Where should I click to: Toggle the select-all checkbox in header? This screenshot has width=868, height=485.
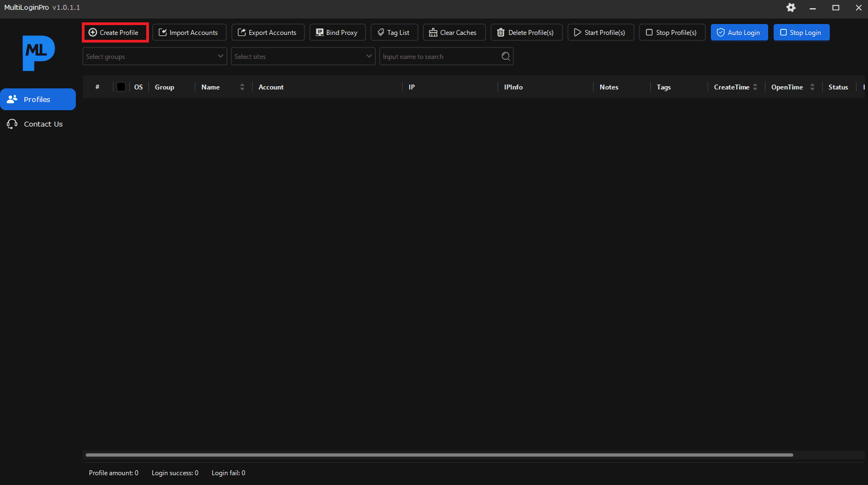pyautogui.click(x=121, y=87)
